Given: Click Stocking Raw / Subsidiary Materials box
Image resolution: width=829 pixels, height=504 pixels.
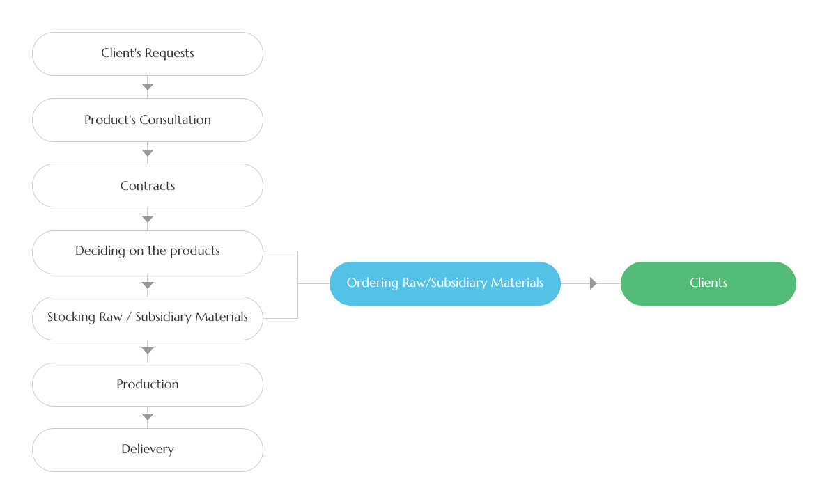Looking at the screenshot, I should [x=148, y=318].
